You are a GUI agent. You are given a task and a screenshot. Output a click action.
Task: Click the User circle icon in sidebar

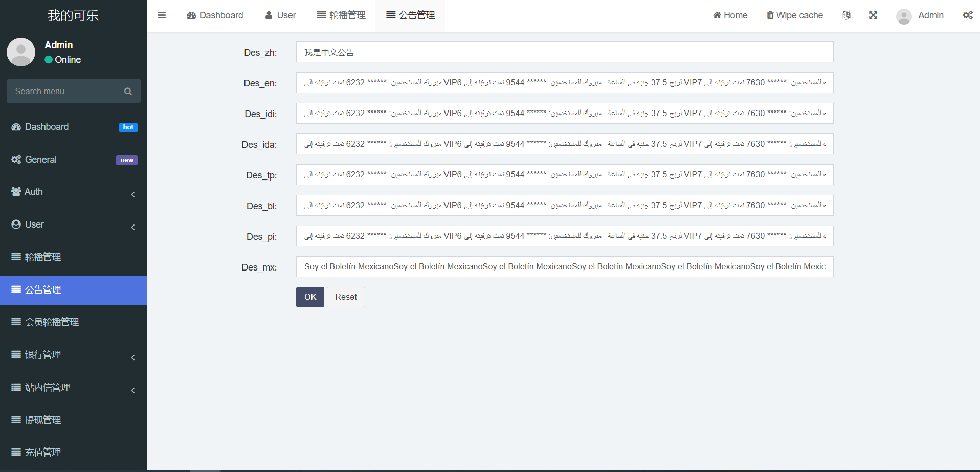(x=16, y=224)
